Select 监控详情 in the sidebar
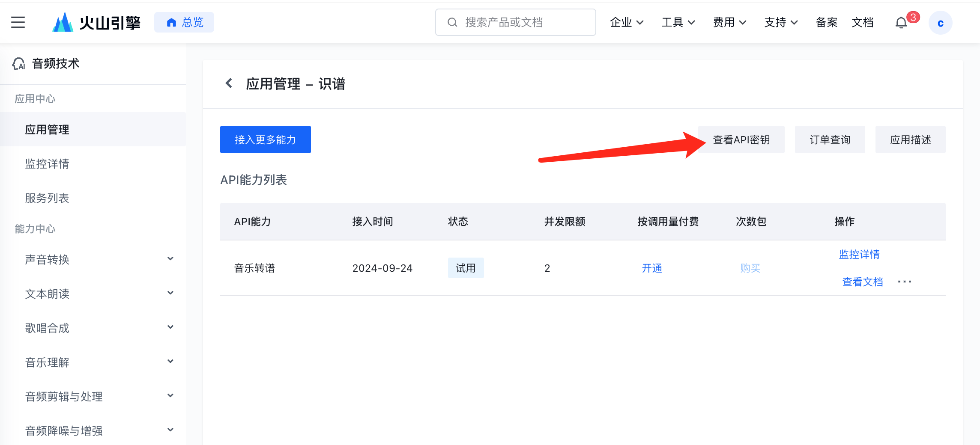 (47, 164)
